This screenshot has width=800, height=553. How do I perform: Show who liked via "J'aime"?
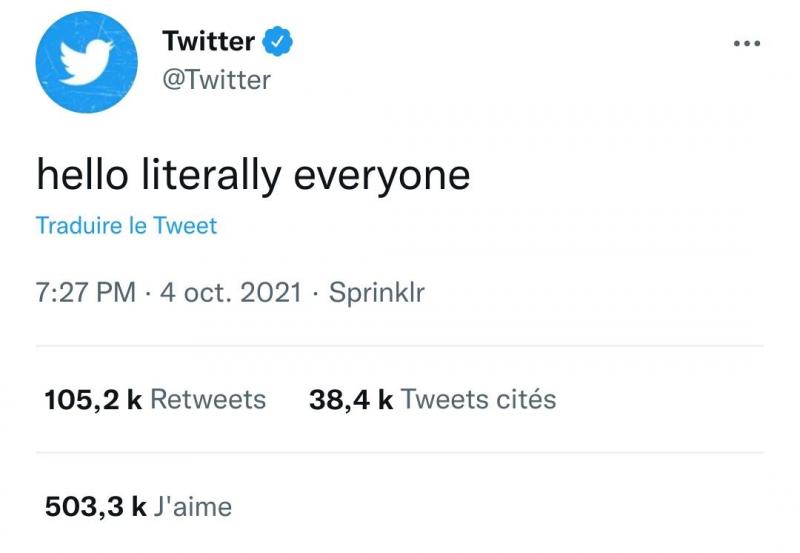[x=194, y=507]
